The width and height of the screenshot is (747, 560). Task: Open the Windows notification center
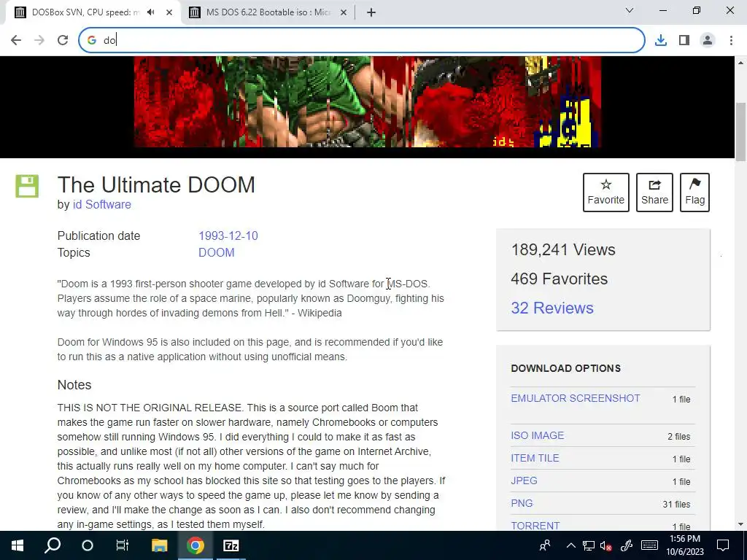[x=723, y=545]
